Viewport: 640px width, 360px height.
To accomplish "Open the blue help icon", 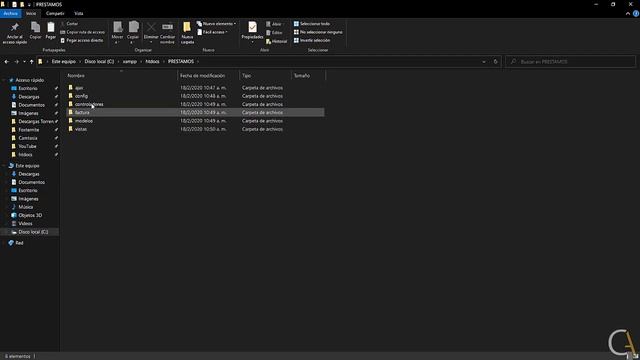I will tap(636, 13).
